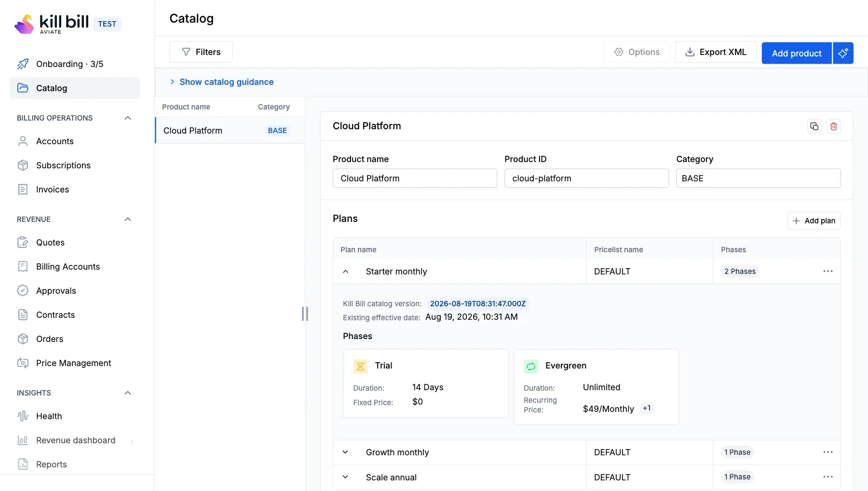Click the Quotes icon in sidebar
The image size is (868, 491).
[23, 243]
